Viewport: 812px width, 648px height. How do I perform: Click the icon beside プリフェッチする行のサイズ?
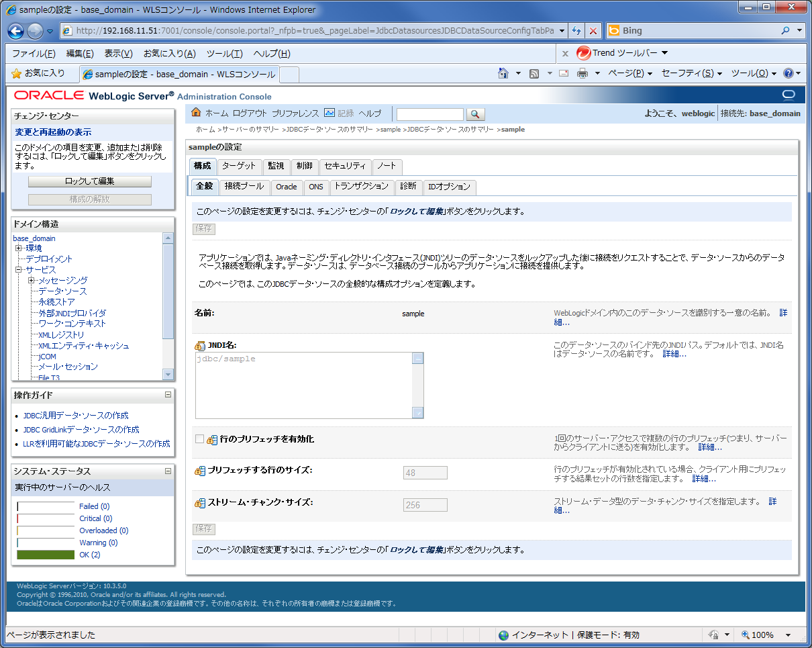point(200,471)
